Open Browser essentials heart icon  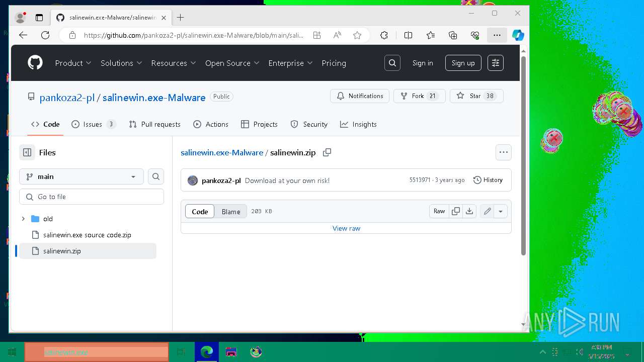click(x=475, y=35)
